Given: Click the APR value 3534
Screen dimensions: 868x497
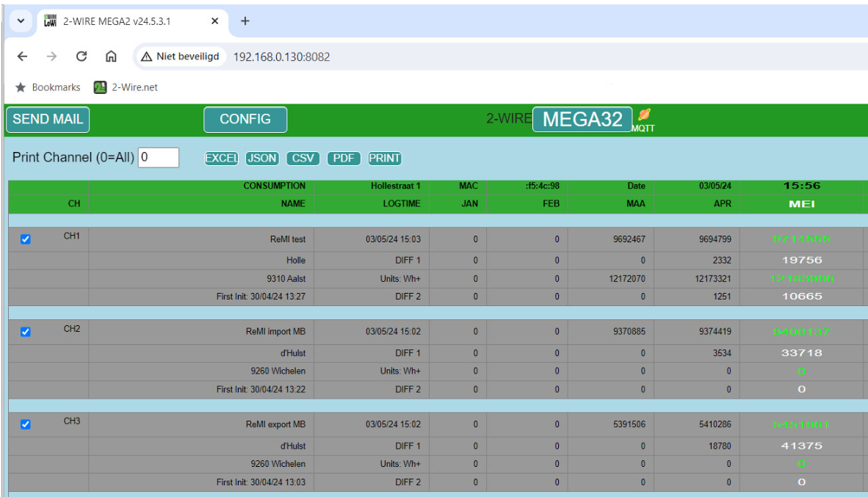Looking at the screenshot, I should coord(723,353).
